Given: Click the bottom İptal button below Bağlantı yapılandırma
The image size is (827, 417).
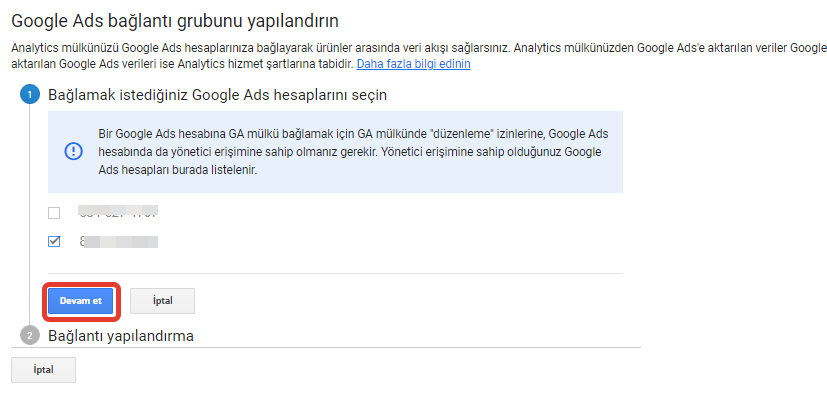Looking at the screenshot, I should click(43, 370).
